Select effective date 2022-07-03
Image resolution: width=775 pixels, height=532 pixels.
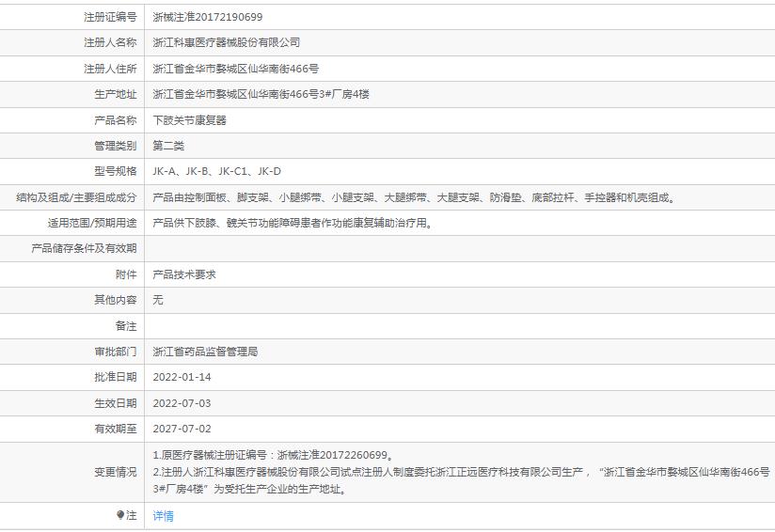point(182,403)
